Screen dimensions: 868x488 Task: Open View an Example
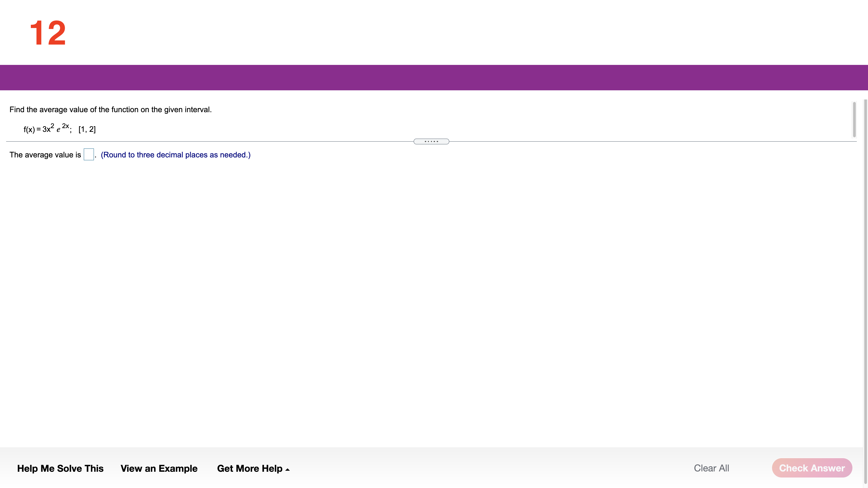click(x=159, y=468)
